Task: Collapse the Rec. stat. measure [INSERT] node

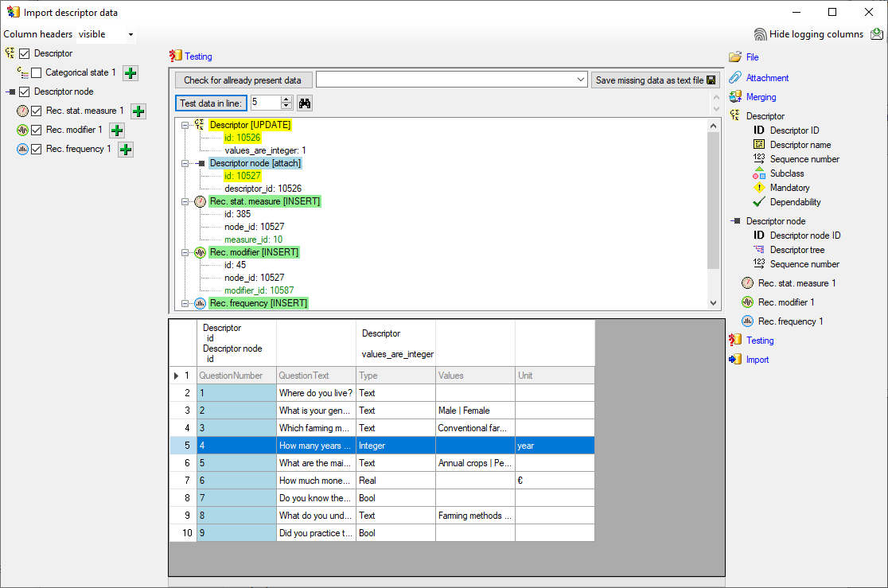Action: tap(185, 201)
